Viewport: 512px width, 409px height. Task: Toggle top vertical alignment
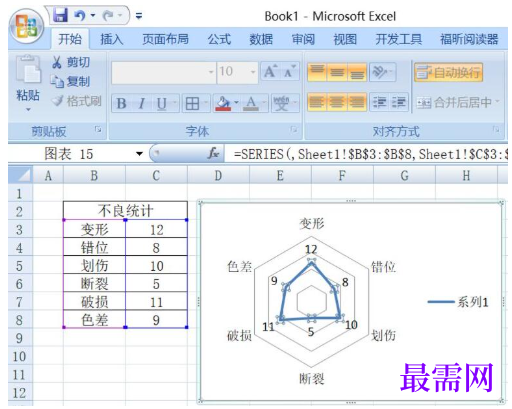[317, 72]
